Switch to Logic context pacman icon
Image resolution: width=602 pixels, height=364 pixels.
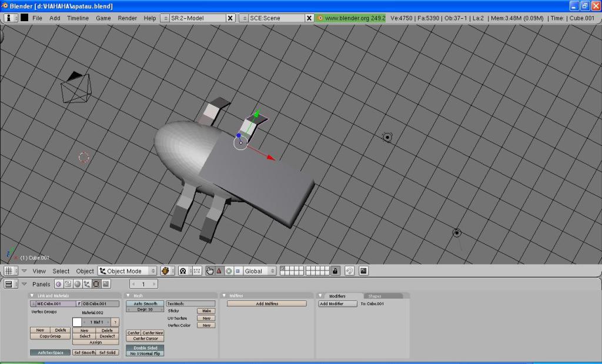point(59,284)
